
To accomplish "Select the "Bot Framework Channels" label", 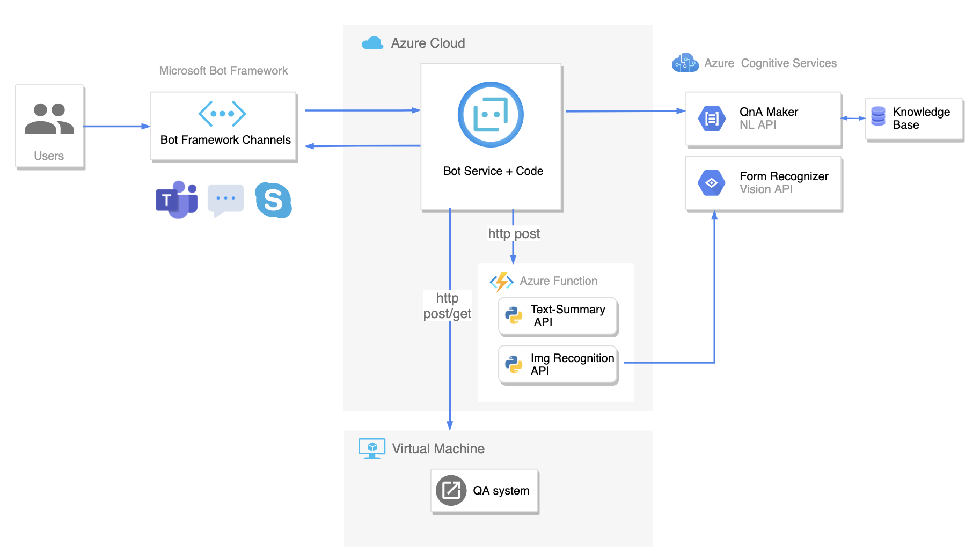I will [225, 139].
